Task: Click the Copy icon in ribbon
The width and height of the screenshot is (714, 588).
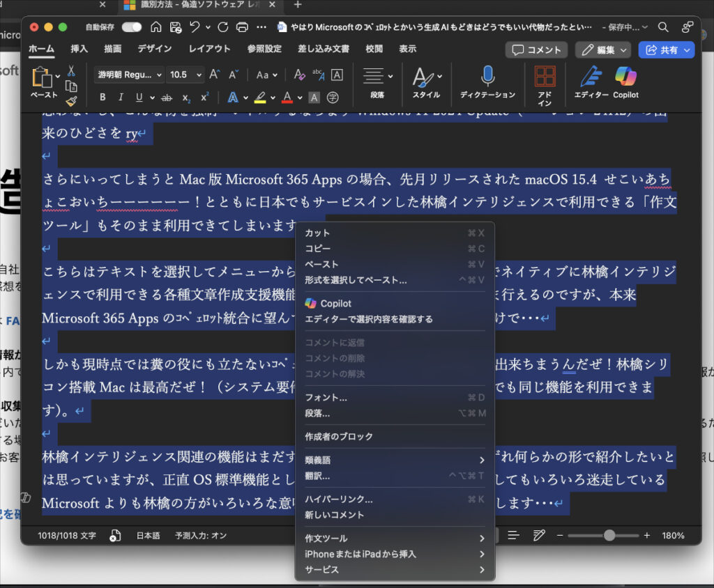Action: coord(72,86)
